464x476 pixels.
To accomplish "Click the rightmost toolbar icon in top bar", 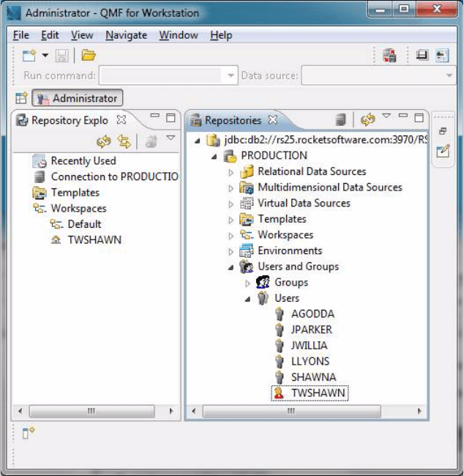I will pos(442,56).
